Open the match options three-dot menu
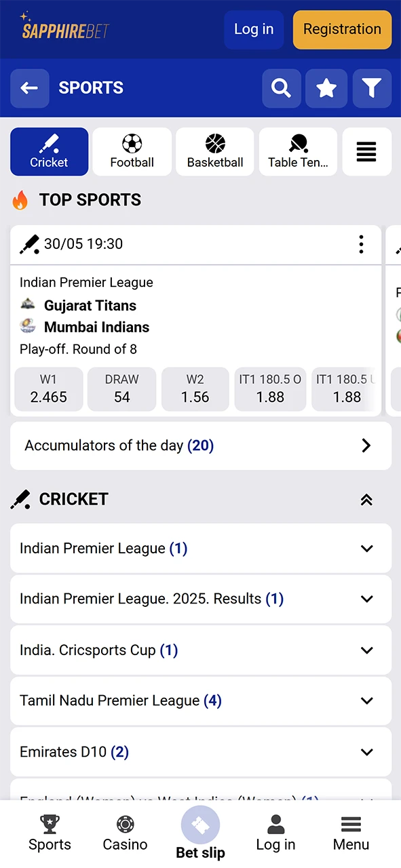401x868 pixels. click(x=361, y=244)
